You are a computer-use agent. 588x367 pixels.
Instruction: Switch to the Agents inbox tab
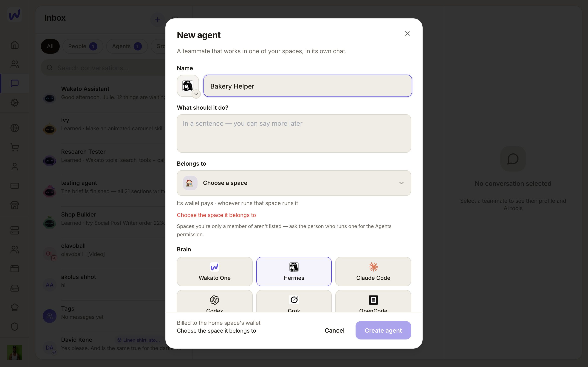(127, 46)
